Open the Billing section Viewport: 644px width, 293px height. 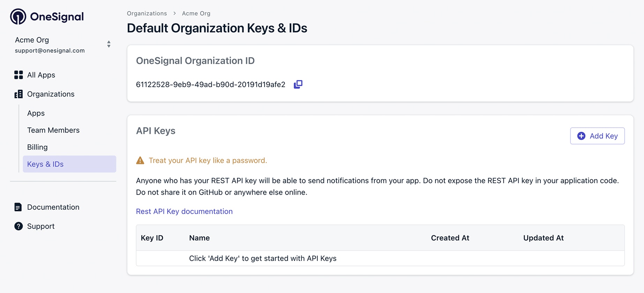(37, 147)
